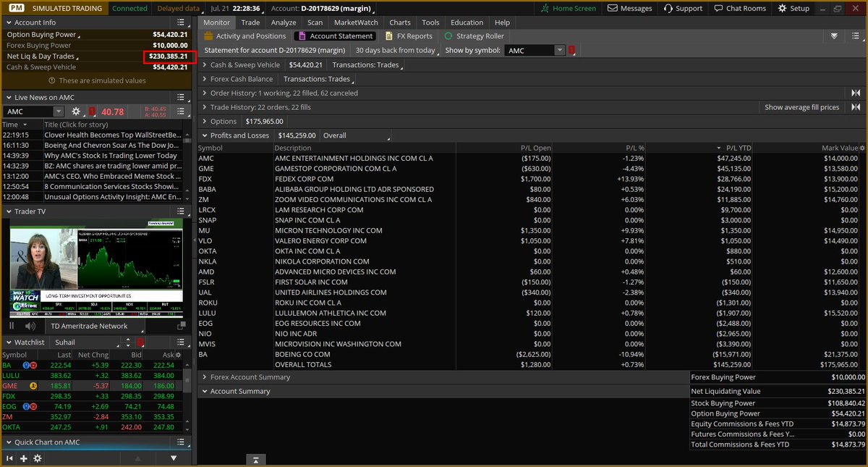This screenshot has width=868, height=467.
Task: Open the Strategy Roller sub-tab
Action: pos(474,36)
